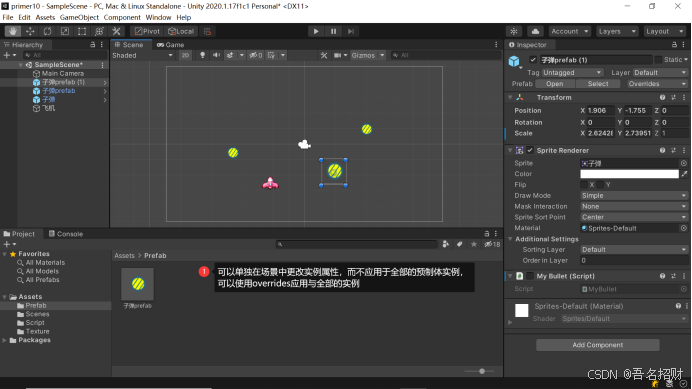
Task: Toggle scene lighting bulb
Action: [203, 55]
